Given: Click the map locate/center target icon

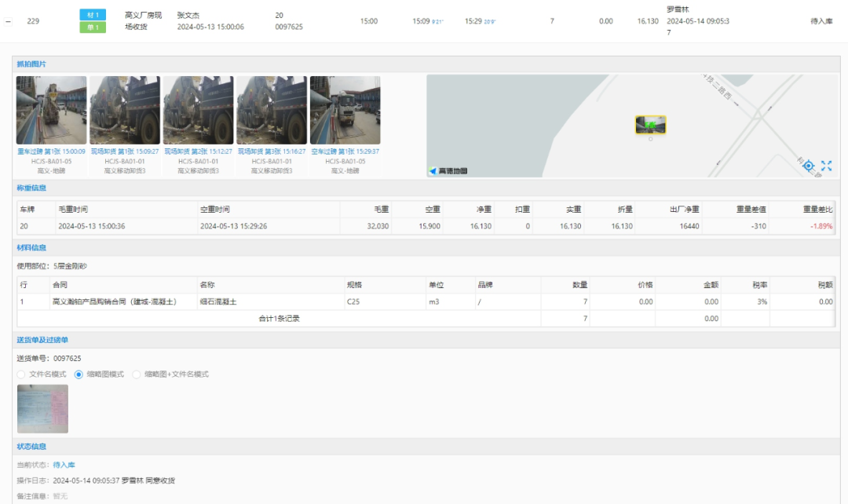Looking at the screenshot, I should click(809, 165).
